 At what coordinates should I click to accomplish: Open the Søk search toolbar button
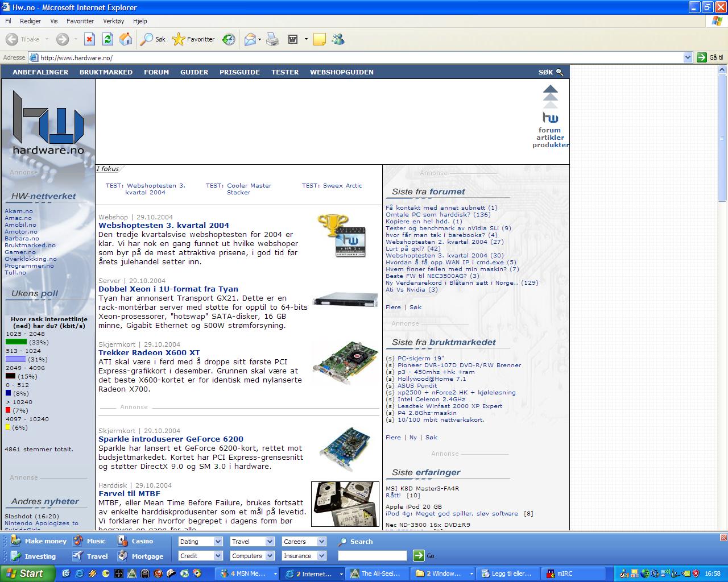pos(153,39)
